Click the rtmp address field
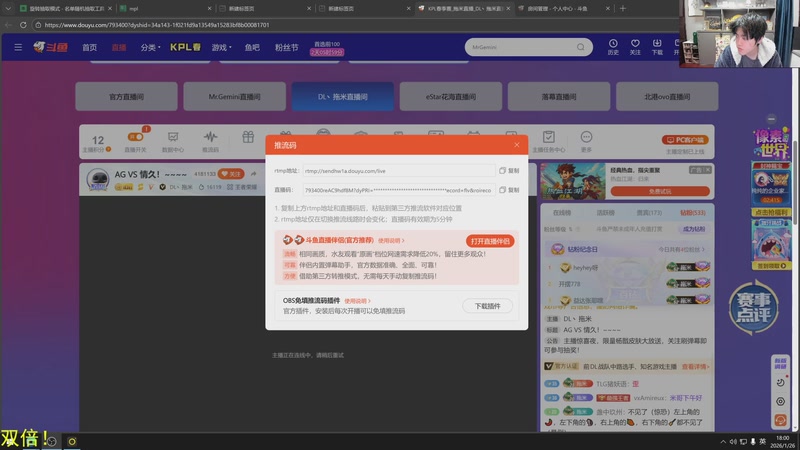800x450 pixels. [398, 171]
